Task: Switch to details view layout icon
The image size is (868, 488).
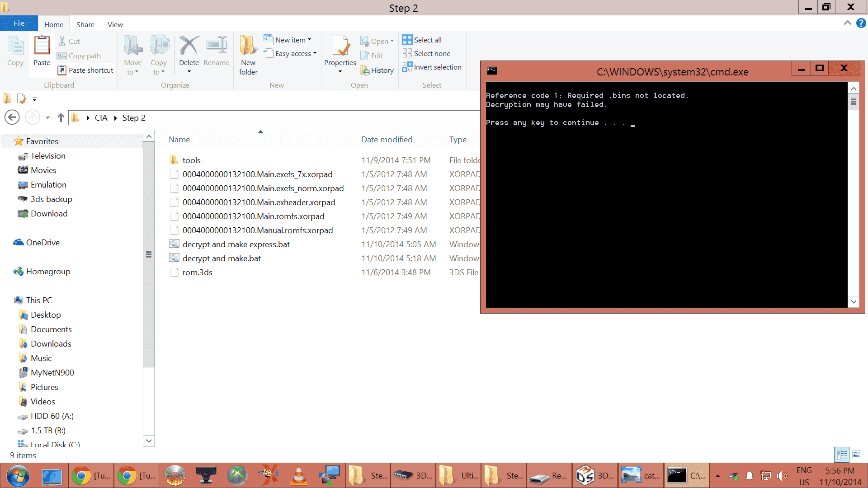Action: point(842,455)
